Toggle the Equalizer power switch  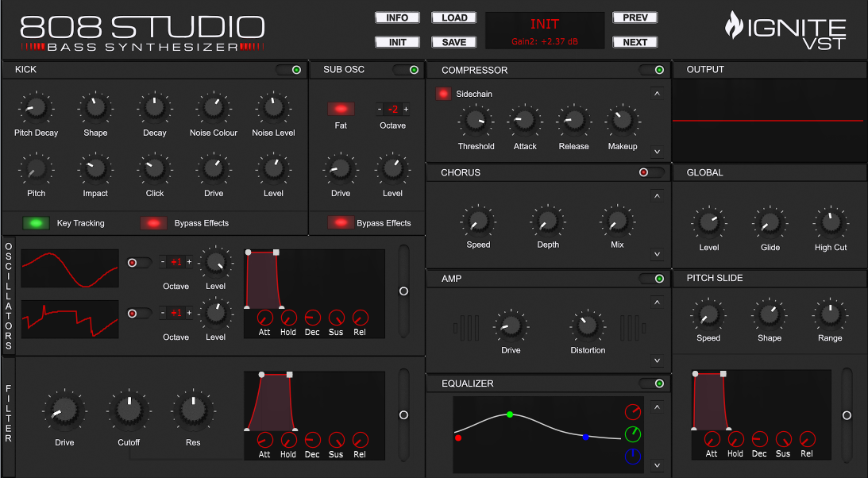pyautogui.click(x=651, y=384)
